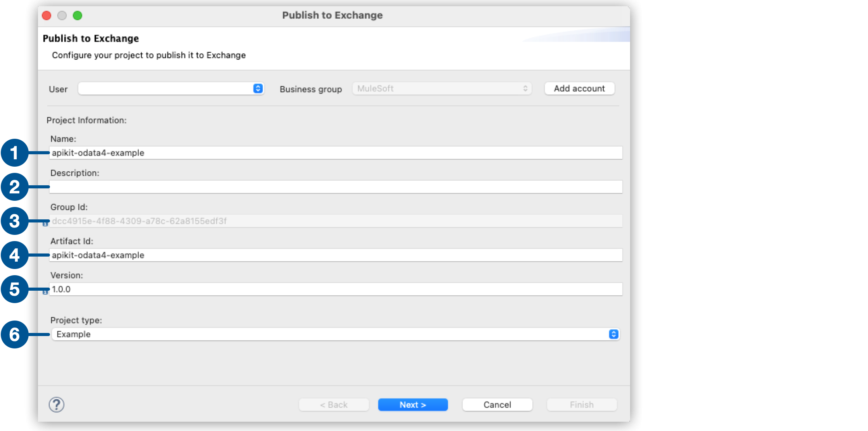Click the disabled Back button
The image size is (868, 431).
coord(334,404)
